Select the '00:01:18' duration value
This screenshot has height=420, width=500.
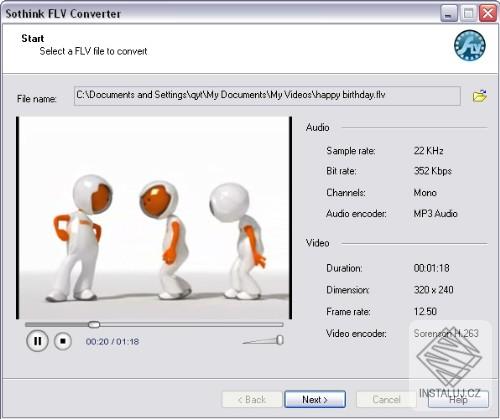[431, 268]
